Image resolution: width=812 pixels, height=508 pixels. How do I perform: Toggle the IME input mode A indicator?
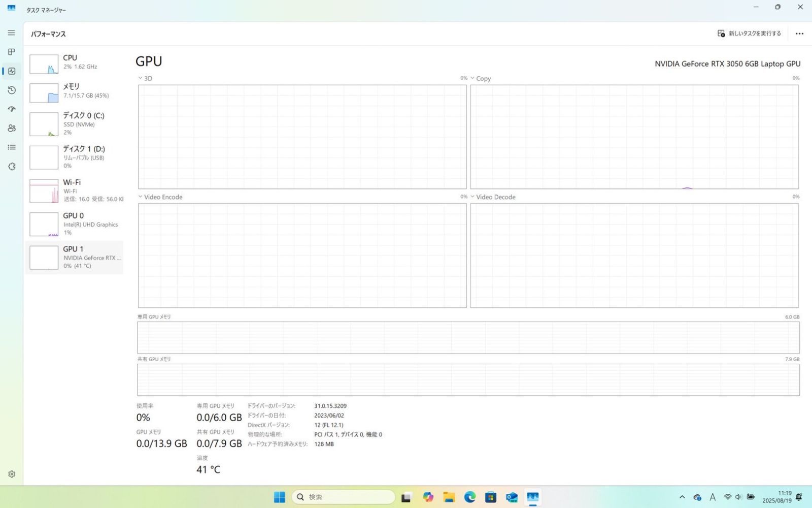click(713, 497)
